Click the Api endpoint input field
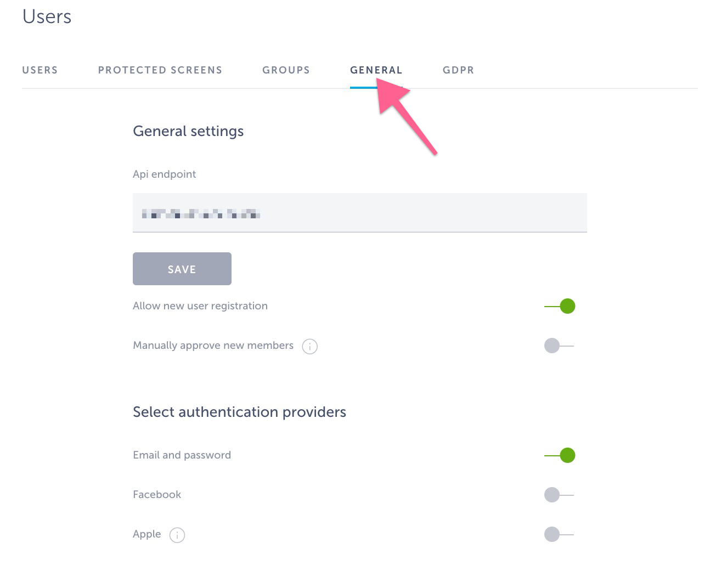710x588 pixels. tap(359, 213)
